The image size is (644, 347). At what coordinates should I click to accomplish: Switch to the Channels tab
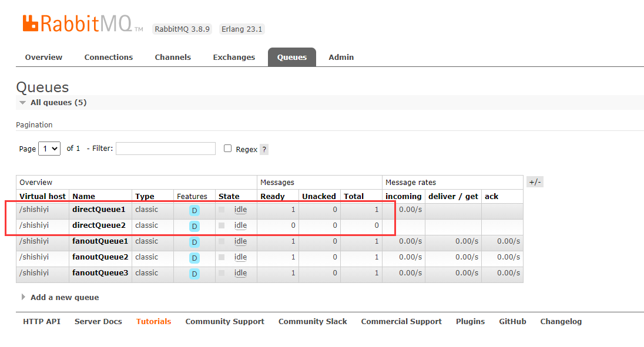click(x=173, y=58)
